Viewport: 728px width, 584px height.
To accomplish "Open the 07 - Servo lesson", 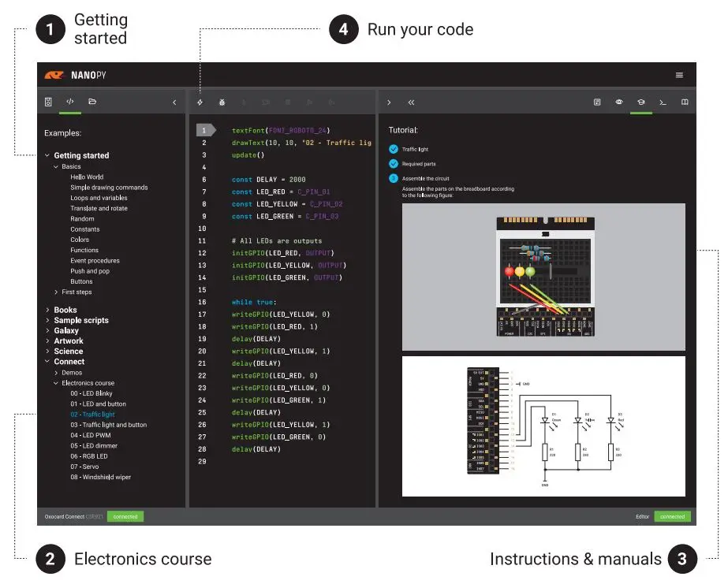I will 84,467.
